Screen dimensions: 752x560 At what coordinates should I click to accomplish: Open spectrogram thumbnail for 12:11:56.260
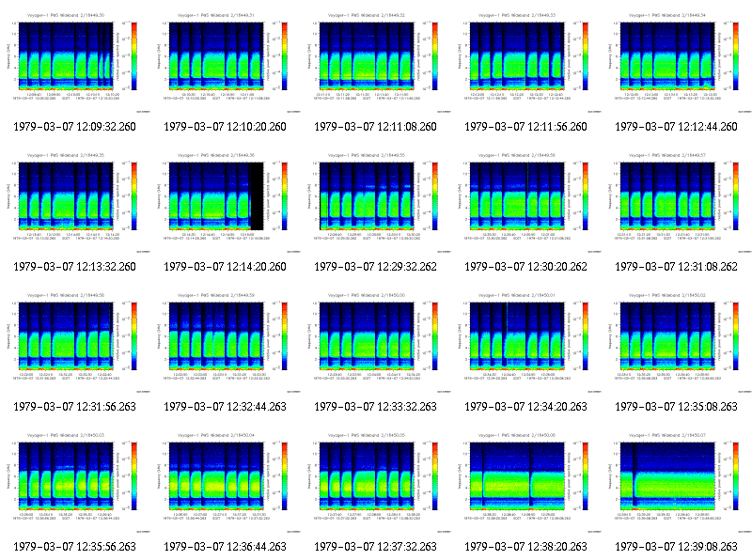pyautogui.click(x=526, y=62)
